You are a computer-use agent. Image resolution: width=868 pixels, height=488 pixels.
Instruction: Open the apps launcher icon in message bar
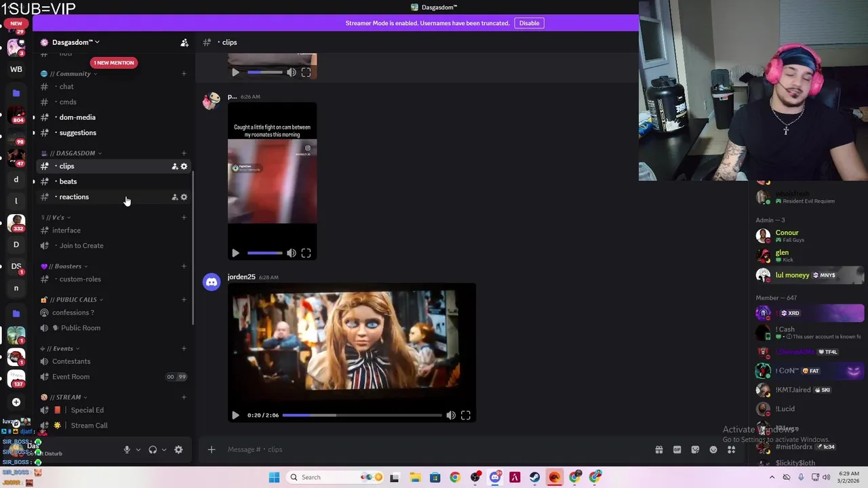point(732,449)
